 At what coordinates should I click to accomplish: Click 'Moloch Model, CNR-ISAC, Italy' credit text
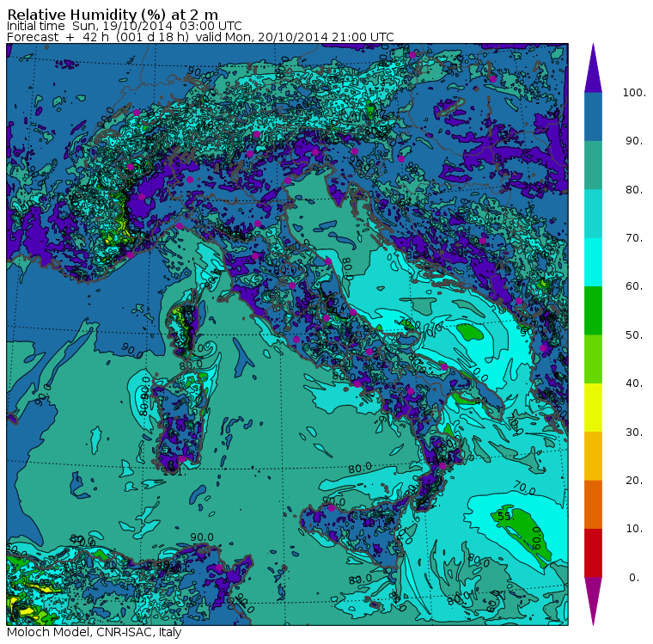click(95, 632)
